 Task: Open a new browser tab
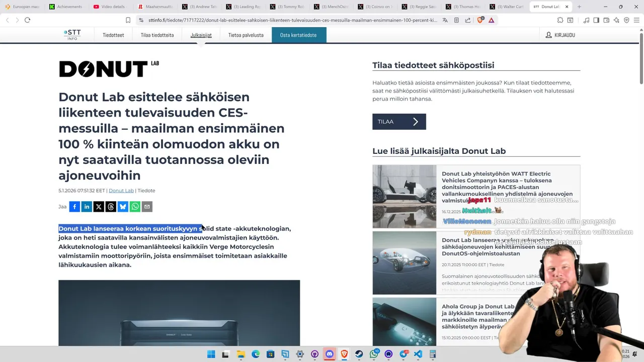tap(579, 7)
